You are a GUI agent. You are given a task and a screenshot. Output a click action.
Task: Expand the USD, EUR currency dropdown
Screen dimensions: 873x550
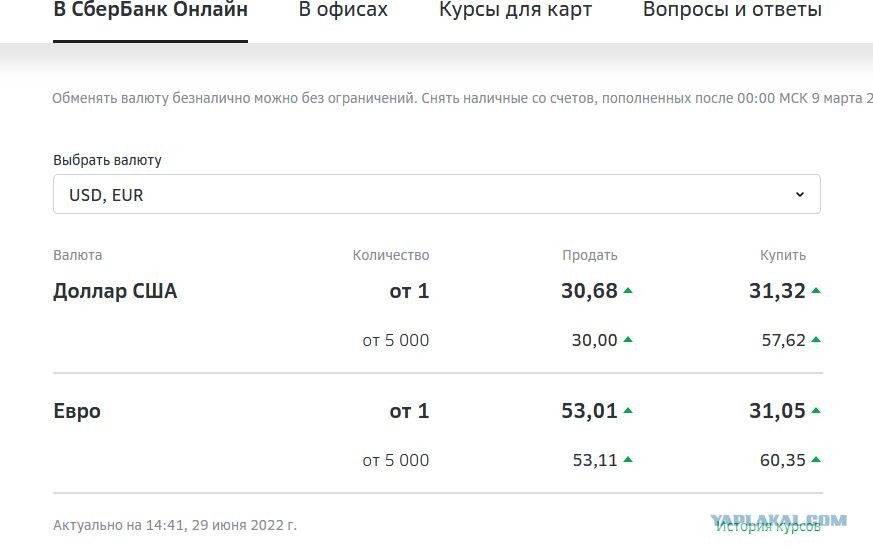[x=436, y=194]
